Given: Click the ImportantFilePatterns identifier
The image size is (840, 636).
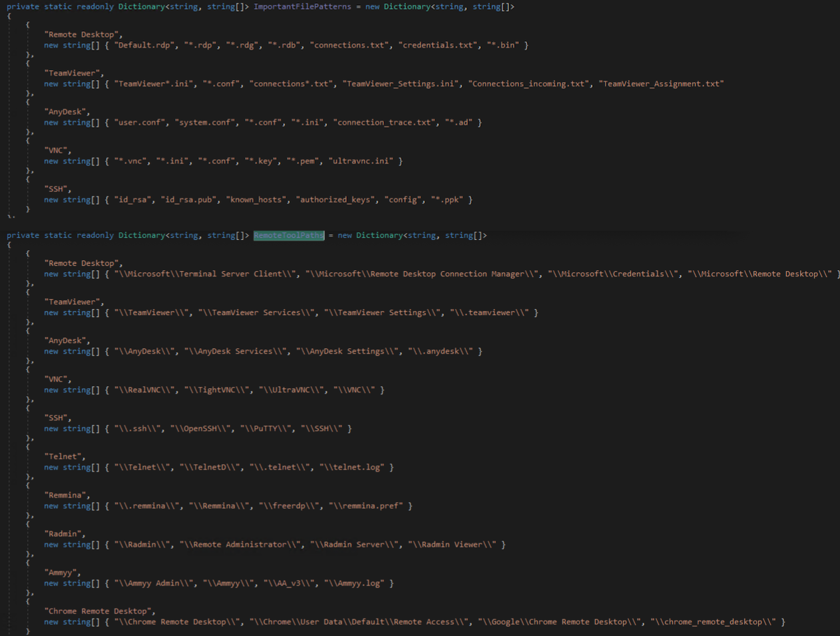Looking at the screenshot, I should [x=302, y=7].
